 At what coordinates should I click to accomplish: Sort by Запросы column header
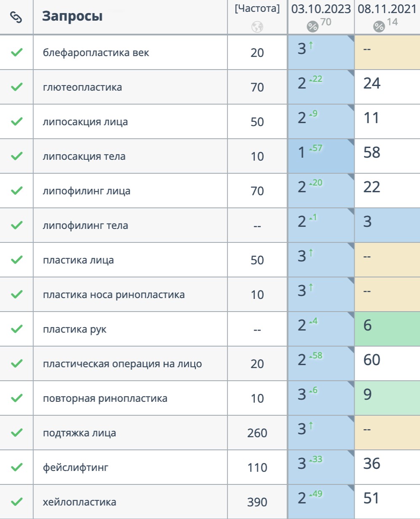click(72, 17)
